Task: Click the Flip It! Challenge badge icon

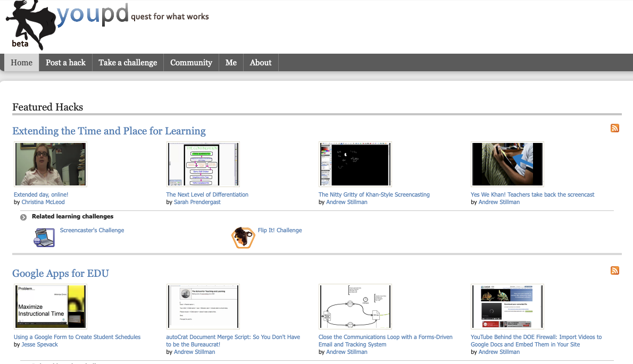Action: pos(243,238)
